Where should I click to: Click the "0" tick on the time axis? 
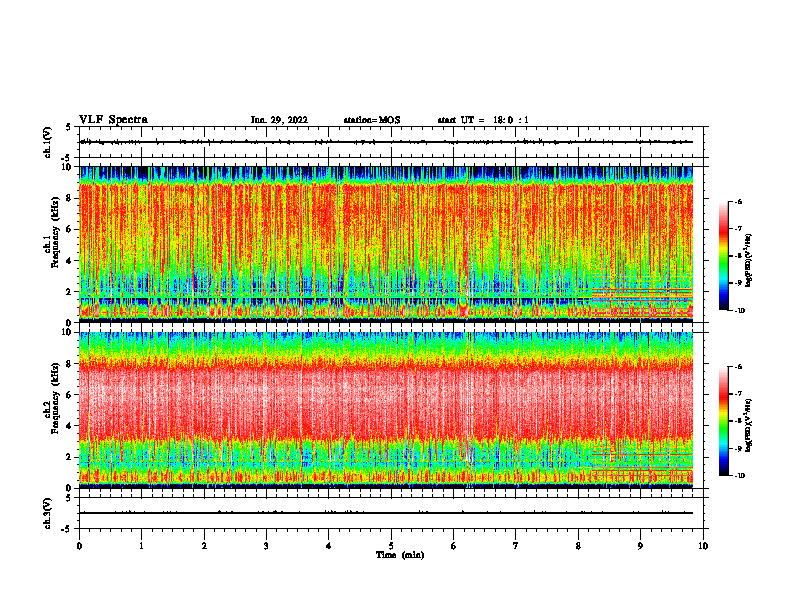(x=79, y=546)
